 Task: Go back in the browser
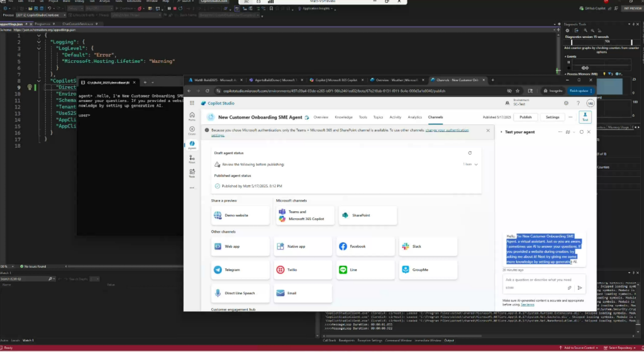(189, 91)
